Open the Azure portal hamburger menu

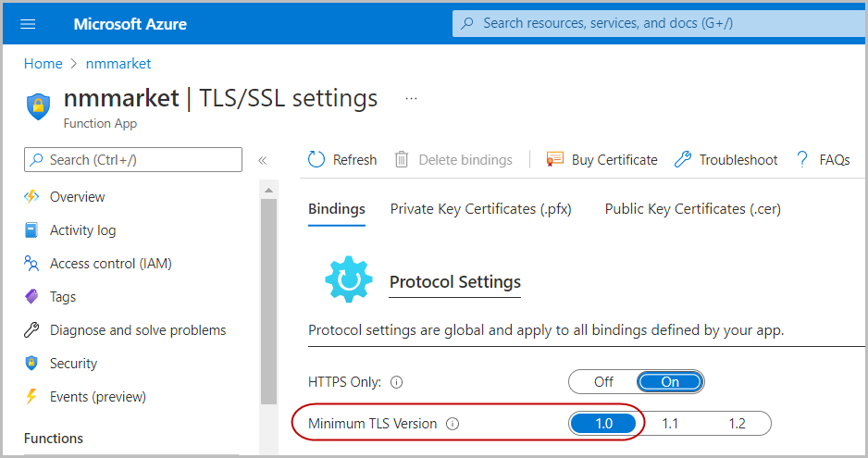[x=28, y=24]
